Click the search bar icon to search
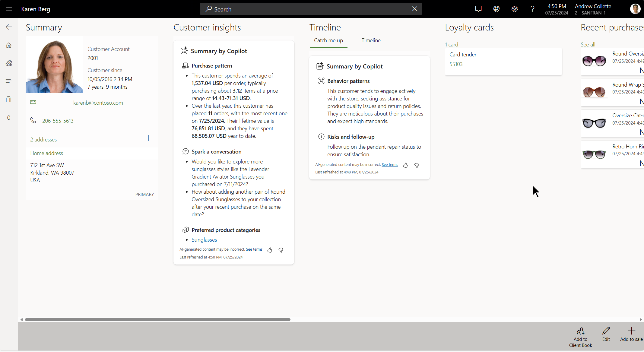 [x=209, y=9]
